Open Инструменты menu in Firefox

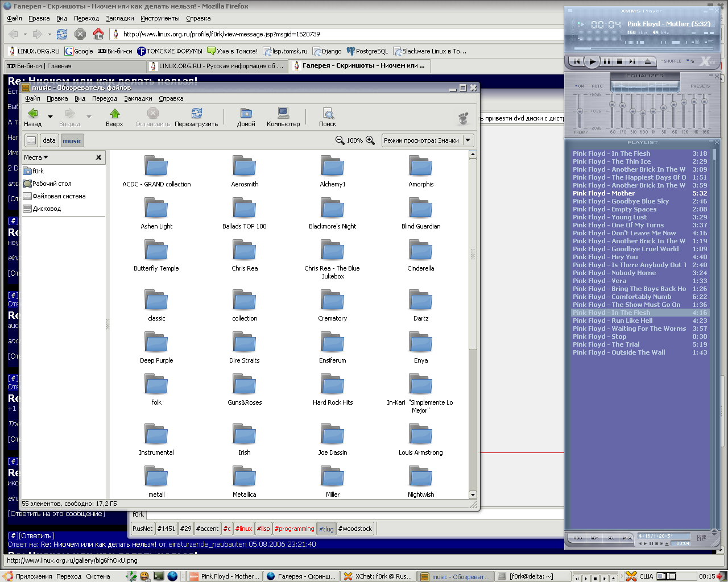pyautogui.click(x=160, y=18)
